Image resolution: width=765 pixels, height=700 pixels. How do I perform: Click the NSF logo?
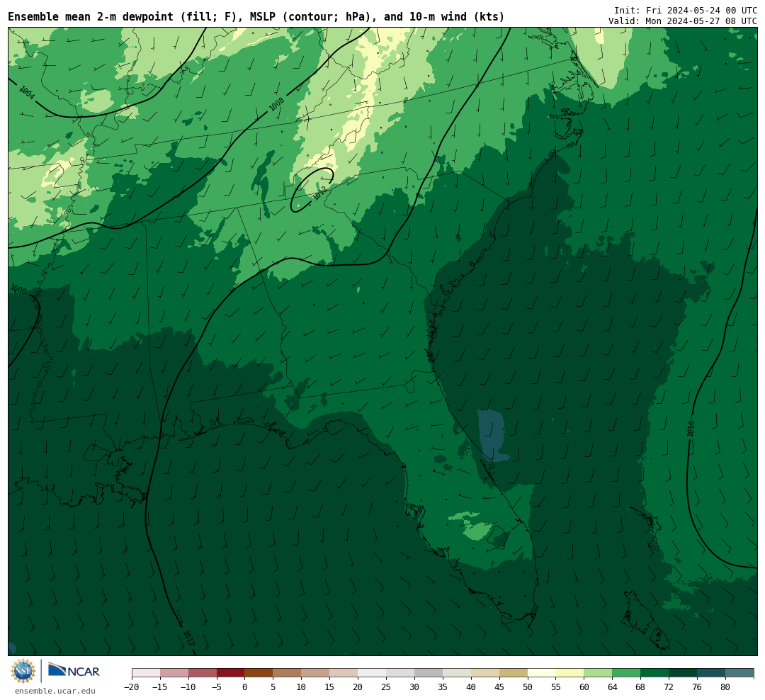pos(23,671)
